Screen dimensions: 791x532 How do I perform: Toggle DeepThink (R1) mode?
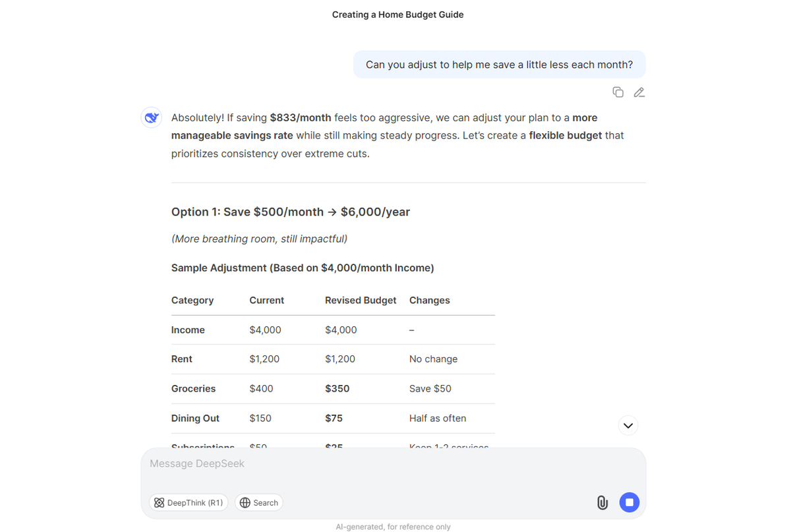click(189, 502)
